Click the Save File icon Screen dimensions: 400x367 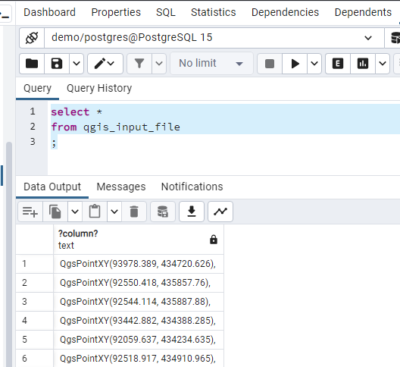tap(57, 63)
